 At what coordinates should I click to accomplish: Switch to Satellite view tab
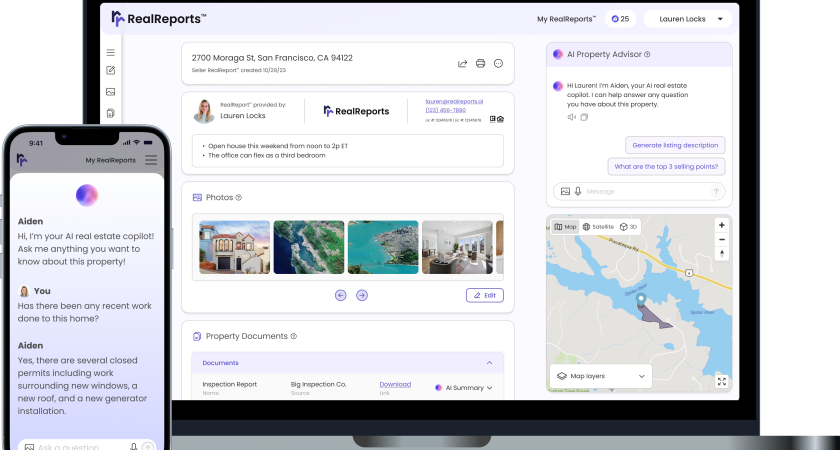pos(598,227)
